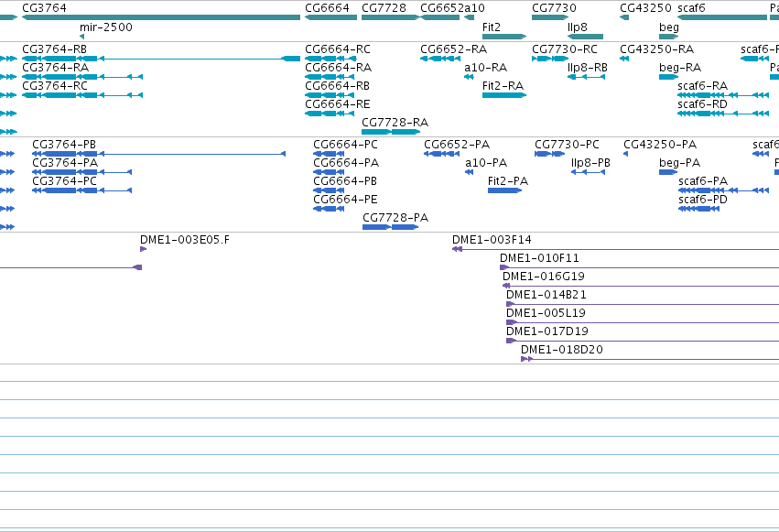Screen dimensions: 779x532
Task: Select protein CG7730-PC
Action: tap(549, 154)
